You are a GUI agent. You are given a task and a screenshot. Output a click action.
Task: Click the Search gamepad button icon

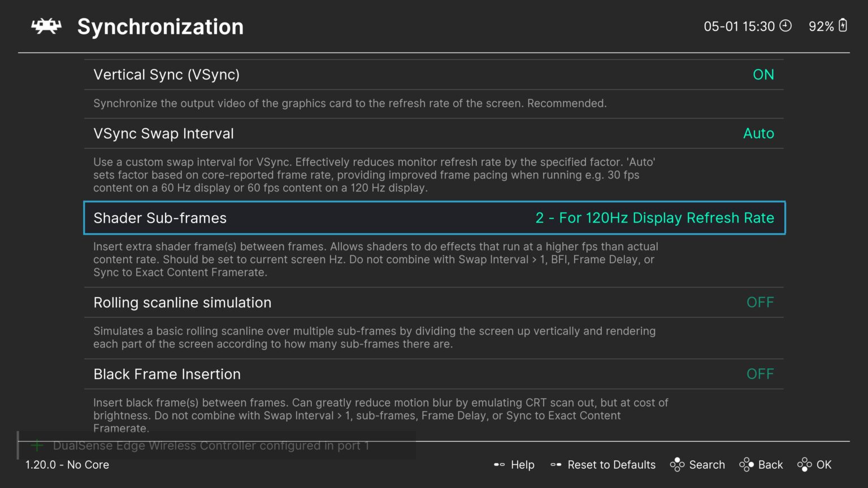click(677, 465)
